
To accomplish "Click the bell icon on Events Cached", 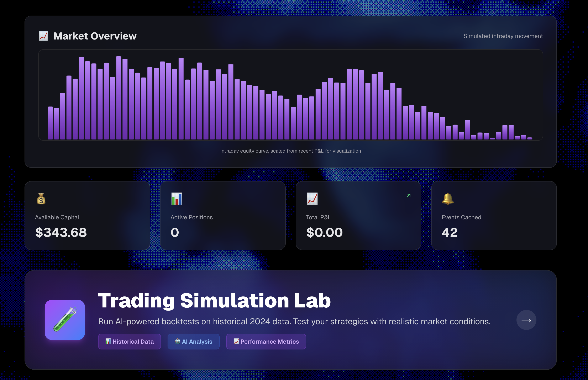I will 448,199.
